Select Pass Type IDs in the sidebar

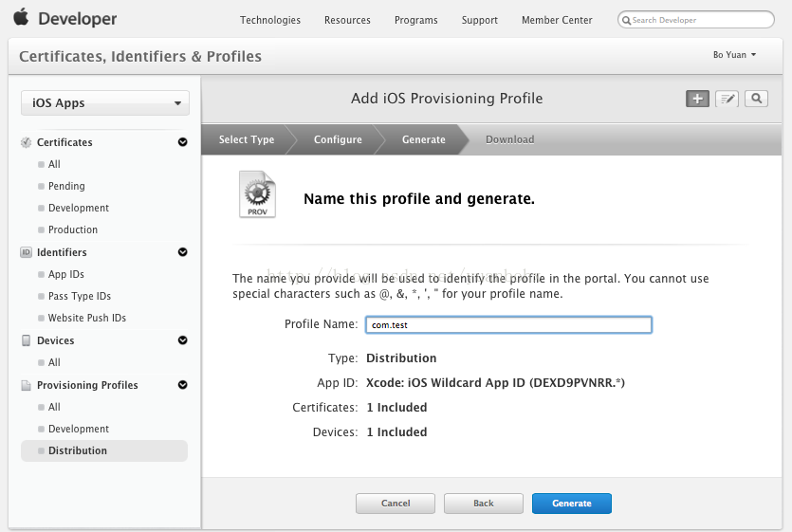[80, 296]
